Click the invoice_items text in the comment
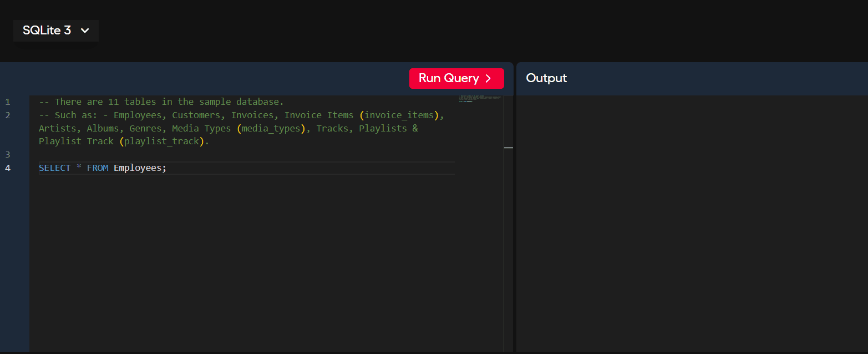The image size is (868, 354). (399, 115)
